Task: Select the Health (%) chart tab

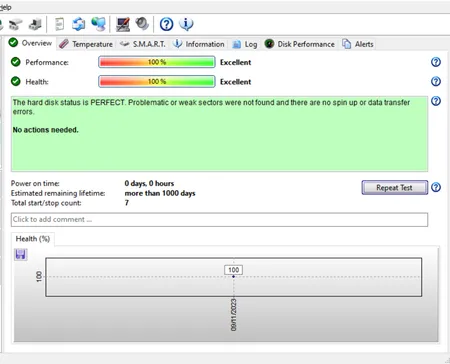Action: tap(33, 239)
